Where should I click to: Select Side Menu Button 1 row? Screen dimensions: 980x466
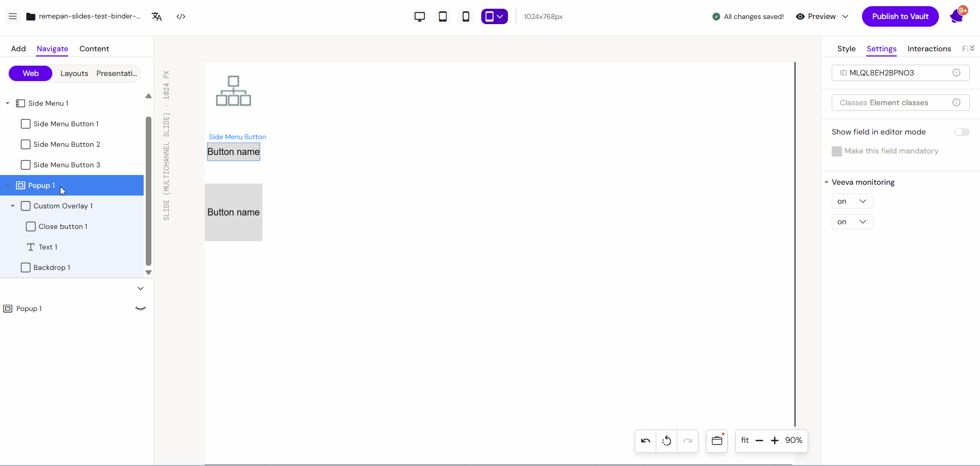tap(66, 124)
